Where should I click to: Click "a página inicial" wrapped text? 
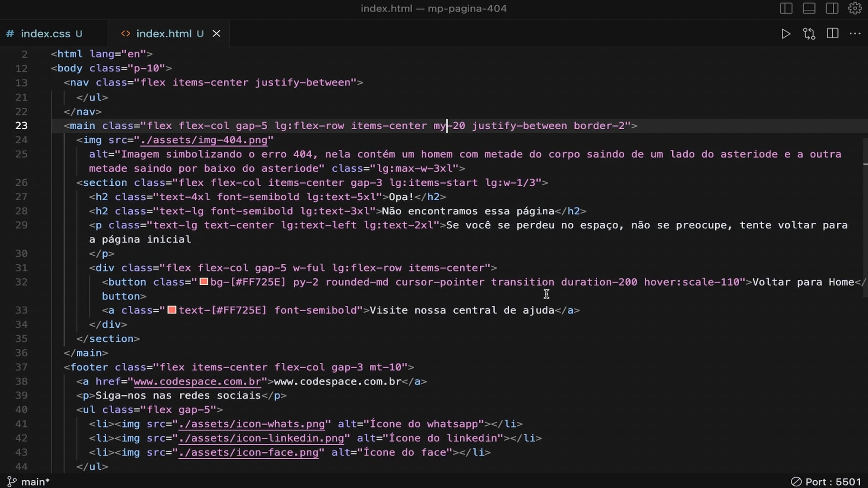click(140, 239)
